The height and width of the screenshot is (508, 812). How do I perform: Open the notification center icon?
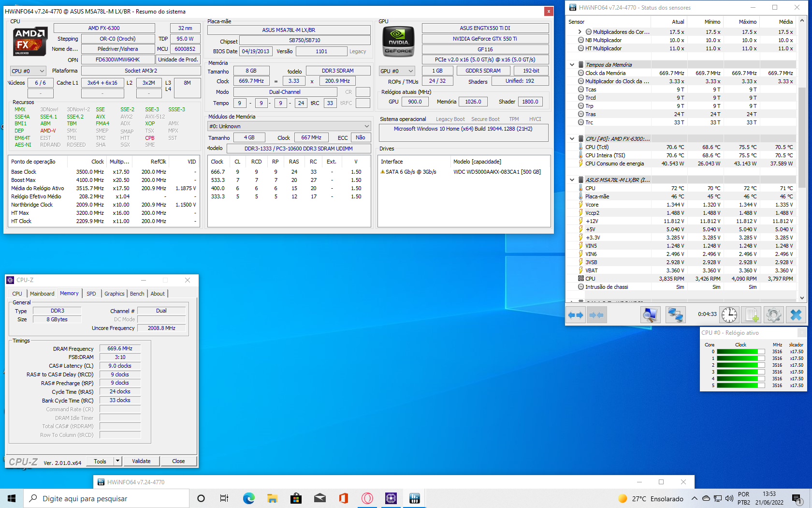click(797, 498)
